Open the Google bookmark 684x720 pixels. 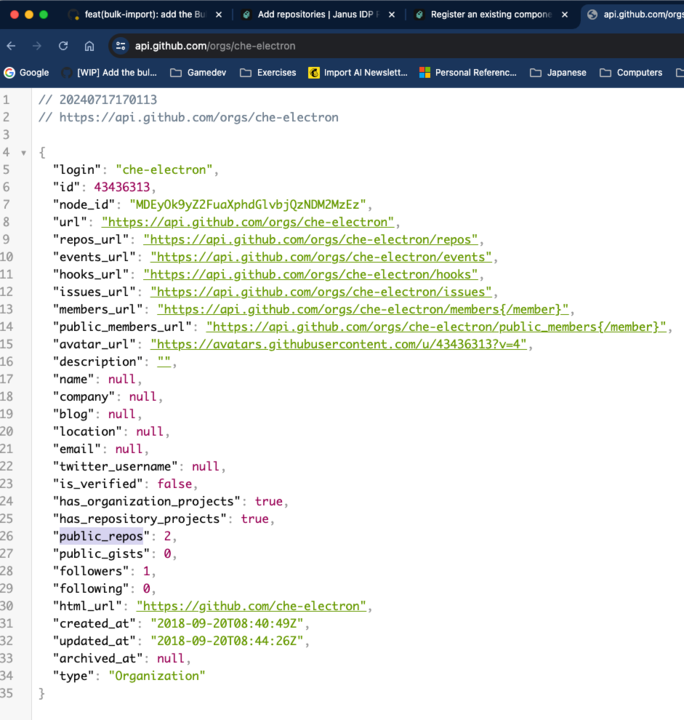click(x=27, y=73)
